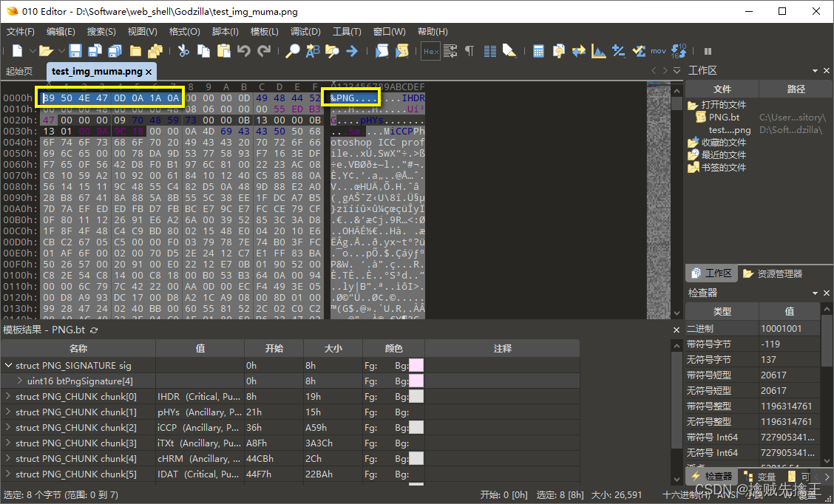Select 最近的文件 in workspace tree

click(723, 155)
